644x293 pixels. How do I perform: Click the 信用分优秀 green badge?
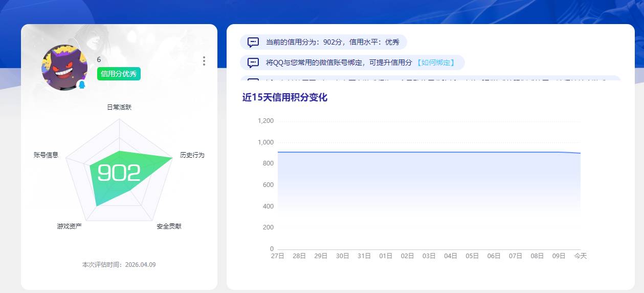[x=119, y=74]
